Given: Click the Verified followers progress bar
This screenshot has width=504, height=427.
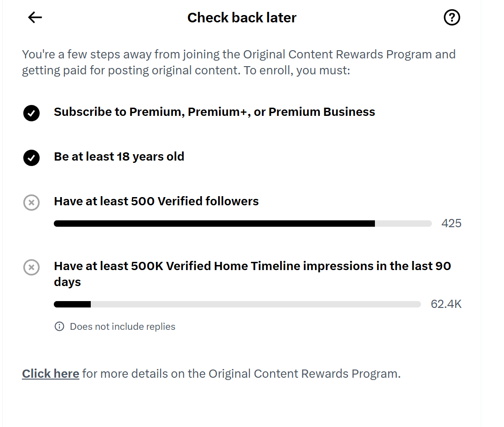Looking at the screenshot, I should 243,224.
